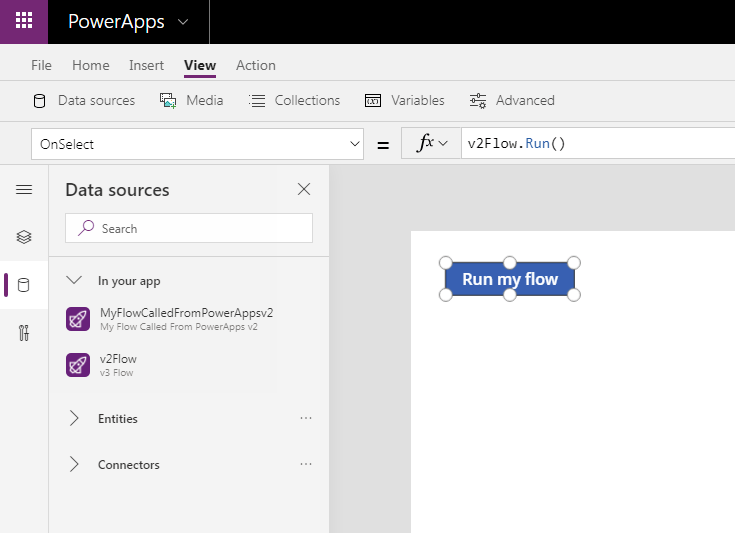The height and width of the screenshot is (533, 735).
Task: Click the Search data sources field
Action: tap(189, 228)
